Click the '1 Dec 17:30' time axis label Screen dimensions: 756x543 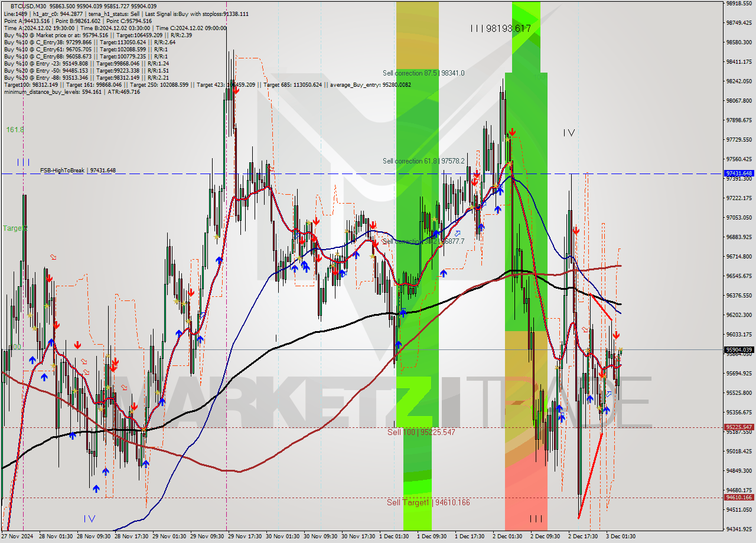pos(470,537)
